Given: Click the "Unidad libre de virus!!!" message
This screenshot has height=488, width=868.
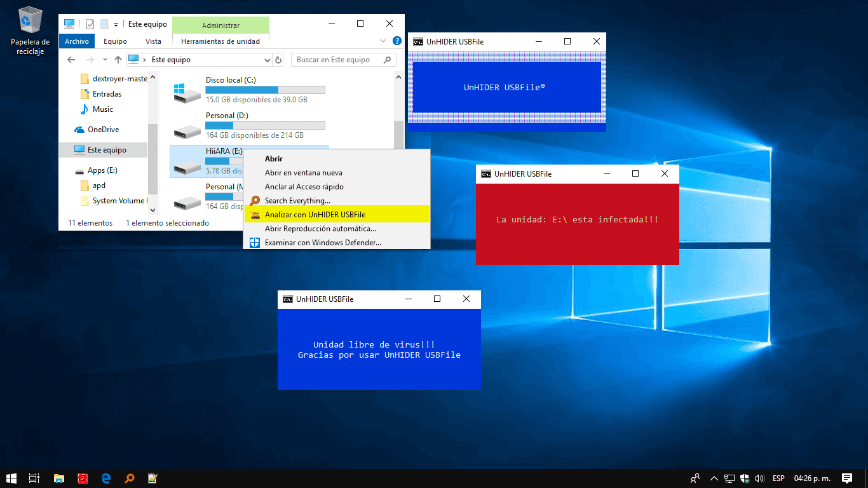Looking at the screenshot, I should (374, 345).
